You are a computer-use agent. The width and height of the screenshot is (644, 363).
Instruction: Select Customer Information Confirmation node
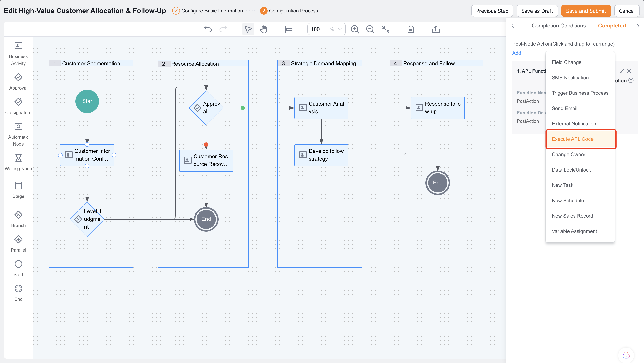(87, 155)
